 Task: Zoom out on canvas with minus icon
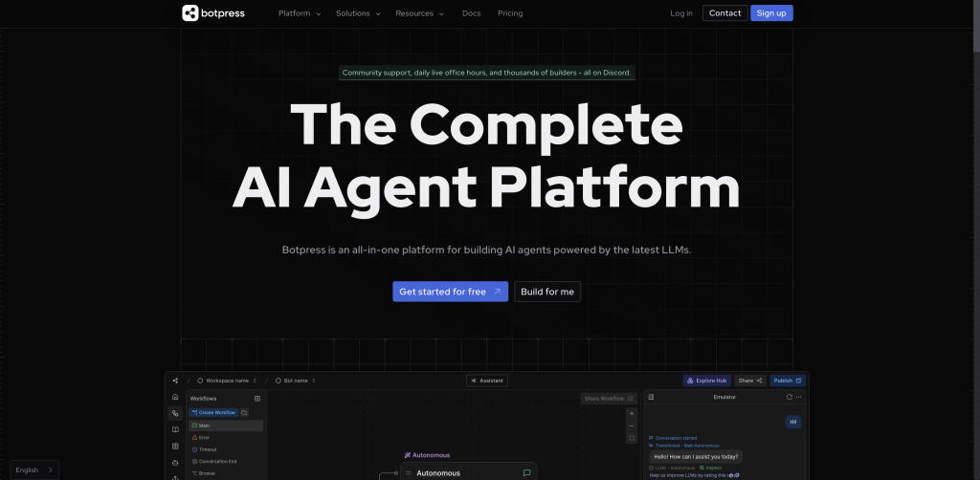click(632, 425)
